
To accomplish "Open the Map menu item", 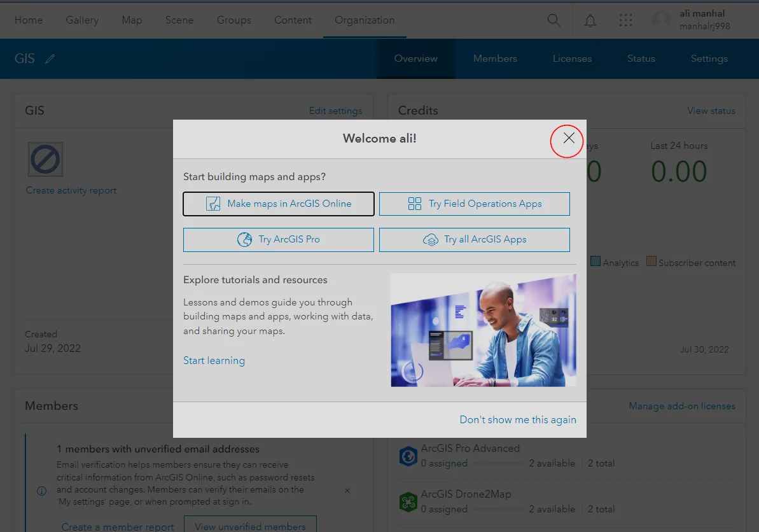I will coord(132,20).
